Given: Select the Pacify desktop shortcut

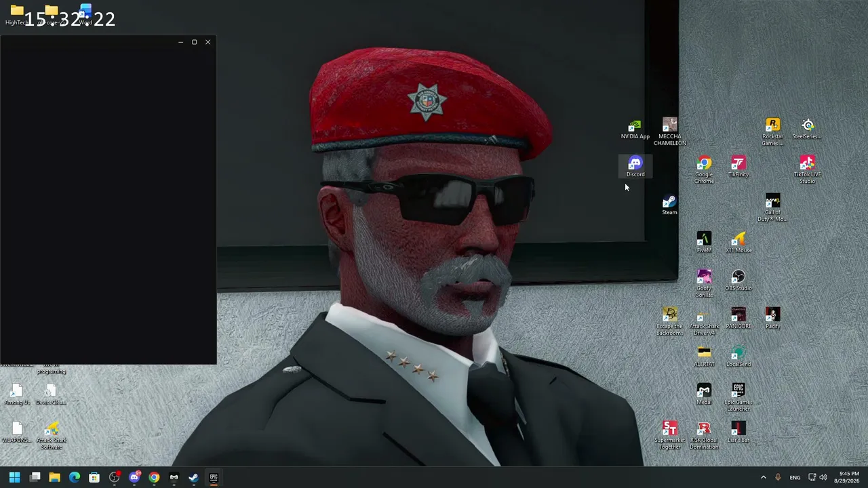Looking at the screenshot, I should click(772, 319).
